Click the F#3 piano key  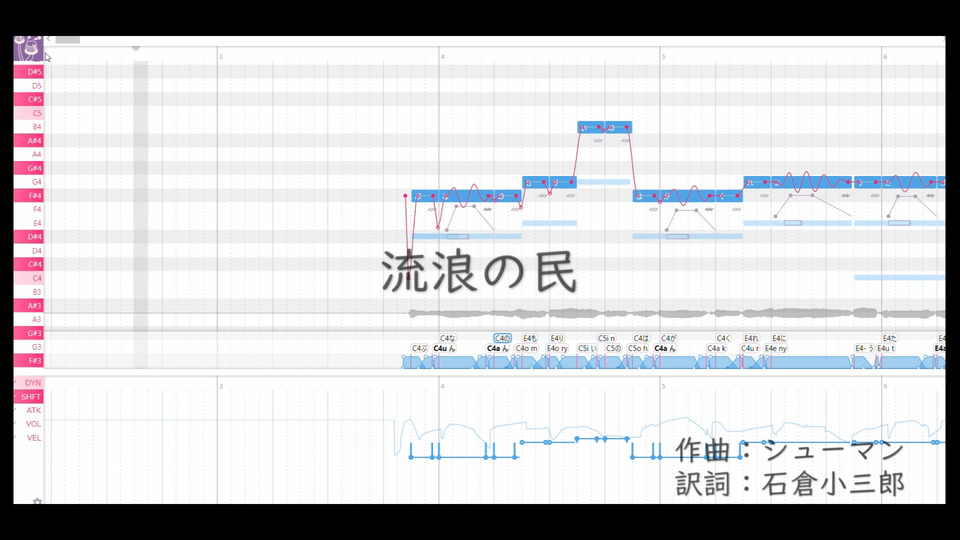[29, 361]
